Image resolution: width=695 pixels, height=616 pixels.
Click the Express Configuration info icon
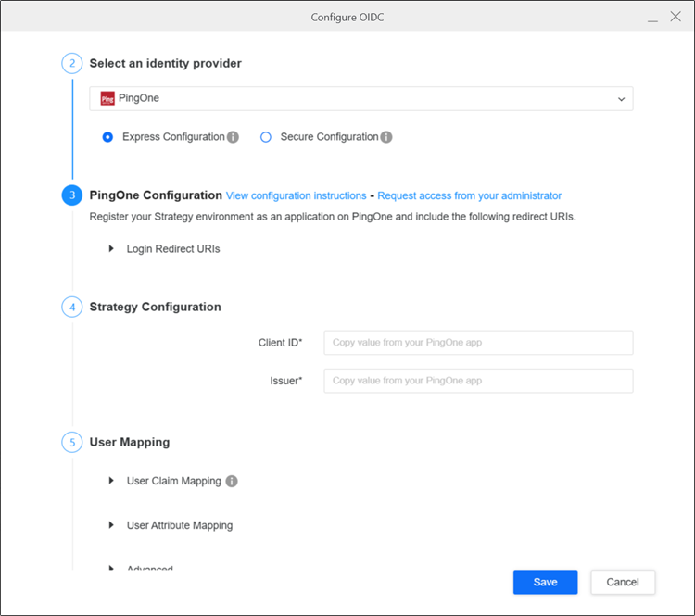(x=233, y=137)
